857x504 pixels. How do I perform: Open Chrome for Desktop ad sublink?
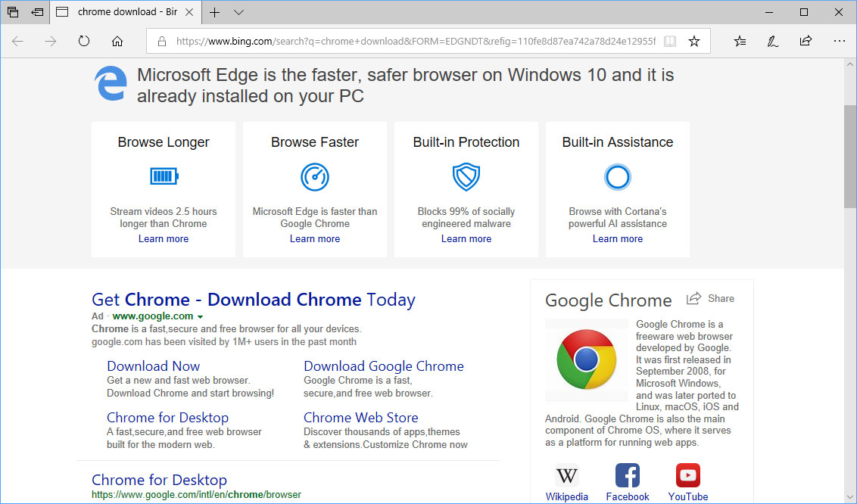tap(168, 418)
